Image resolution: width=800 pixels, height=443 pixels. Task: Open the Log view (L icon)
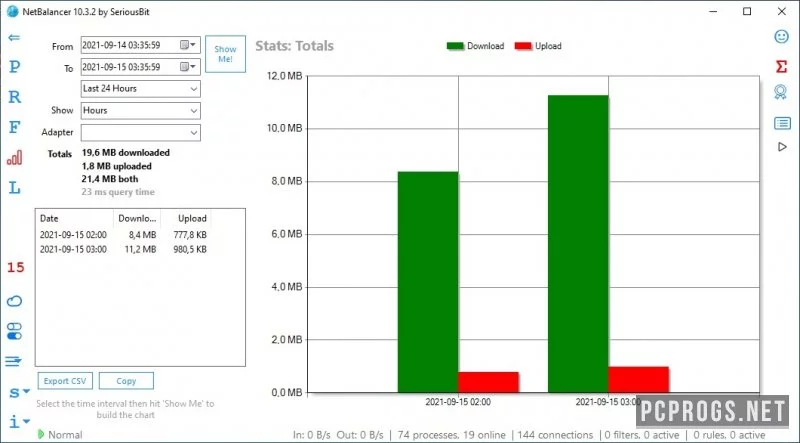pos(15,187)
